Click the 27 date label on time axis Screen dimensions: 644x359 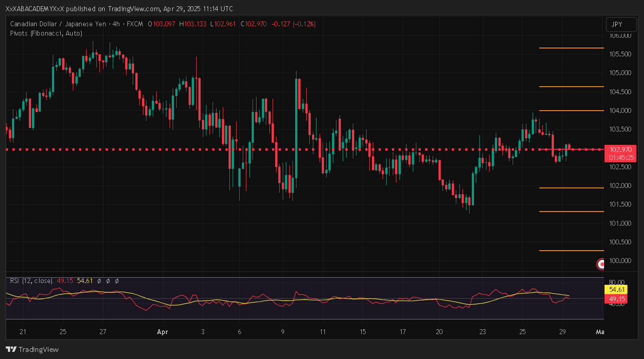click(103, 332)
